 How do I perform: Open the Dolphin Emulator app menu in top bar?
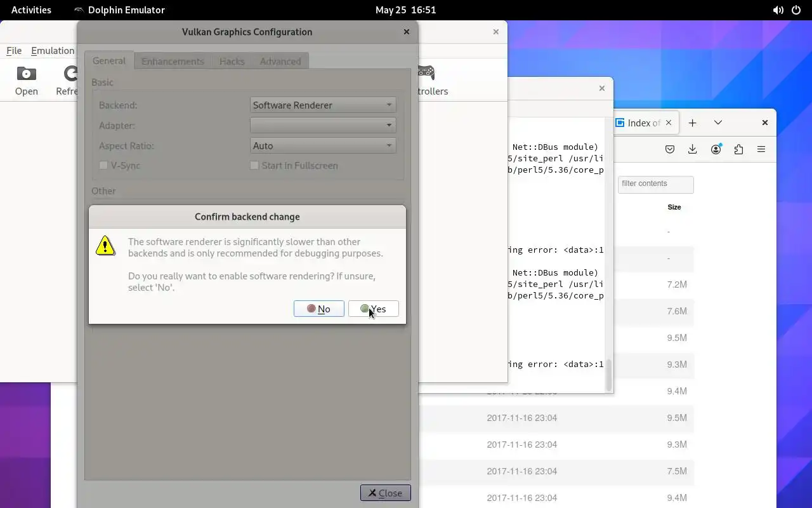[119, 10]
